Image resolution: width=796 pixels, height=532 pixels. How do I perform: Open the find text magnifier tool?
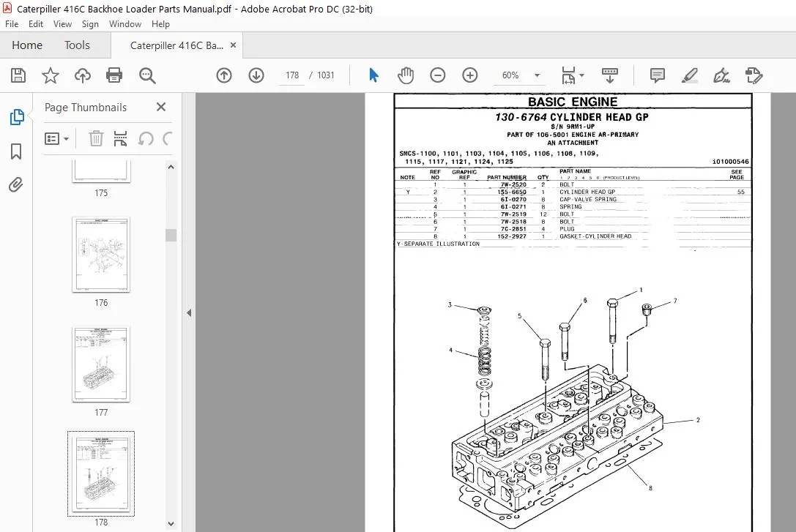pyautogui.click(x=147, y=75)
